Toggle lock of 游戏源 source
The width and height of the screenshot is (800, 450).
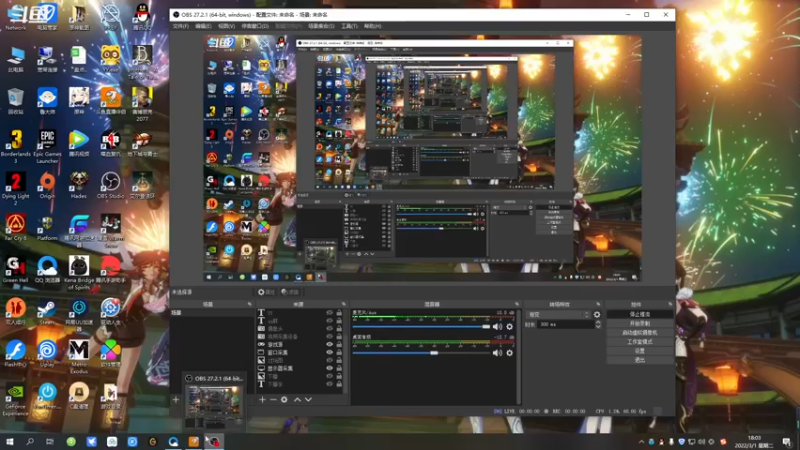pyautogui.click(x=339, y=344)
